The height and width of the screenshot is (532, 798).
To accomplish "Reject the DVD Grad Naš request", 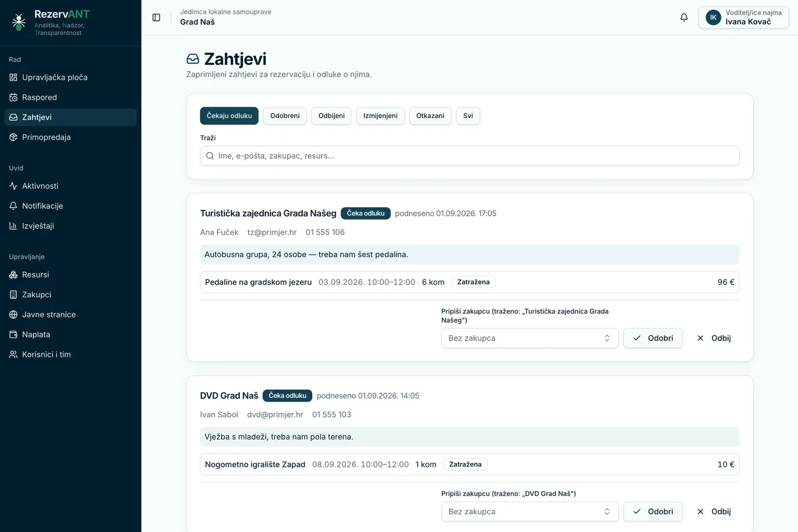I will click(714, 512).
